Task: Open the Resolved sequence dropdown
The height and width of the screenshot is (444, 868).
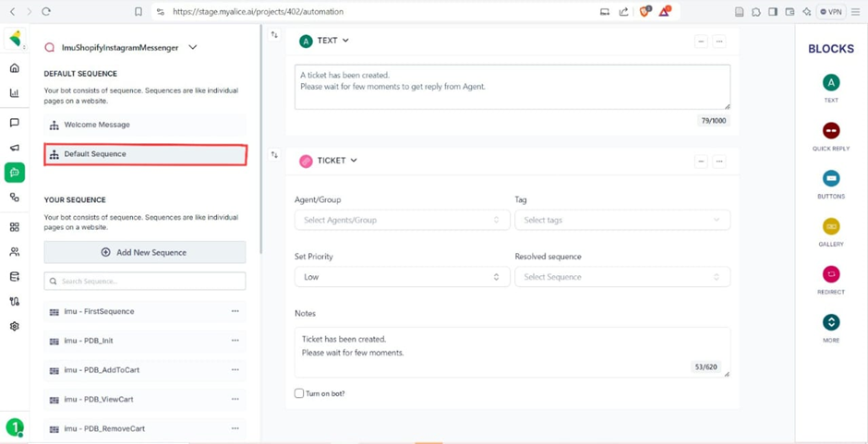Action: point(621,277)
